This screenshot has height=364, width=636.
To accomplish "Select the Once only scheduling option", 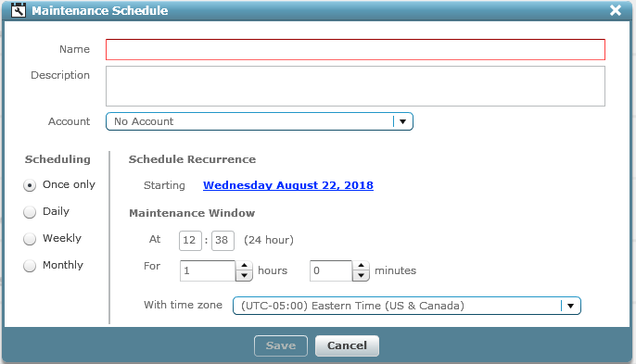I will [30, 185].
